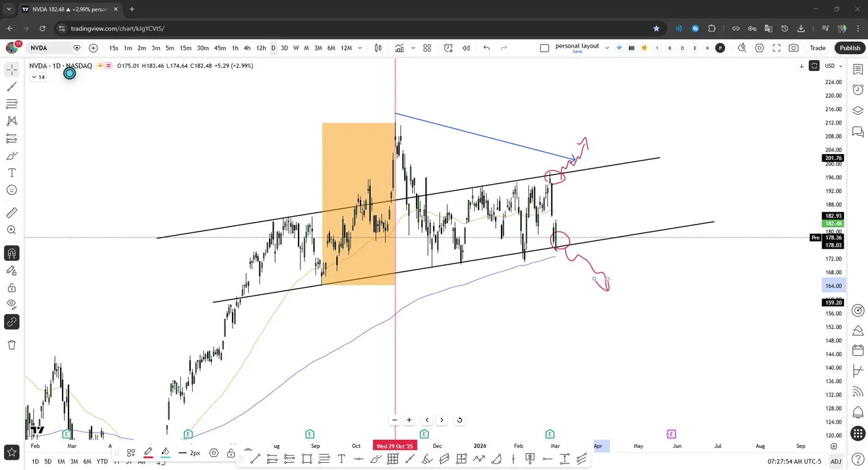Open timezone menu at UTC-5 clock

(794, 462)
